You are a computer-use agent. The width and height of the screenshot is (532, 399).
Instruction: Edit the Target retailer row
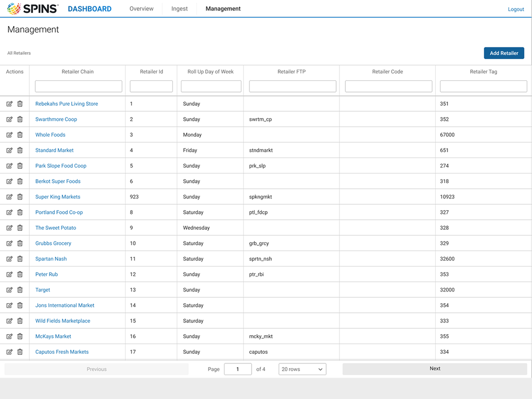point(10,290)
